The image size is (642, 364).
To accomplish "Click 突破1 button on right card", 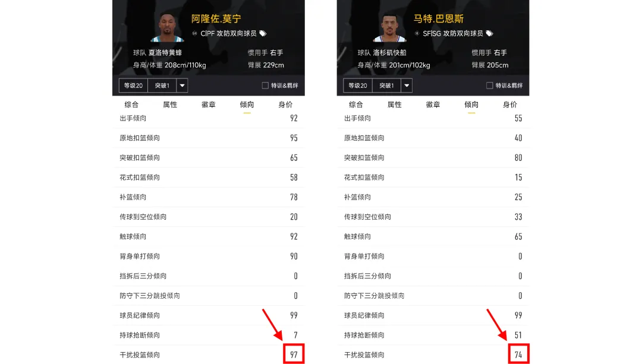I will point(386,86).
